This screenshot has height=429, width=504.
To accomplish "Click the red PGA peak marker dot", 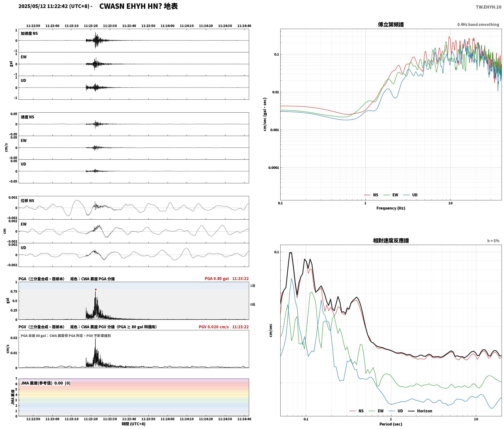I will pyautogui.click(x=96, y=290).
